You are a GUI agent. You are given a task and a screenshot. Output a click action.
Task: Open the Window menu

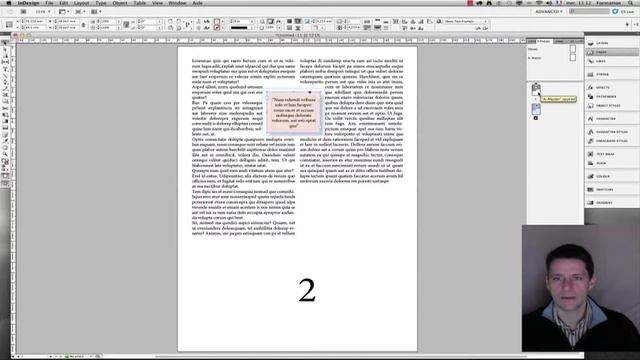[x=177, y=3]
